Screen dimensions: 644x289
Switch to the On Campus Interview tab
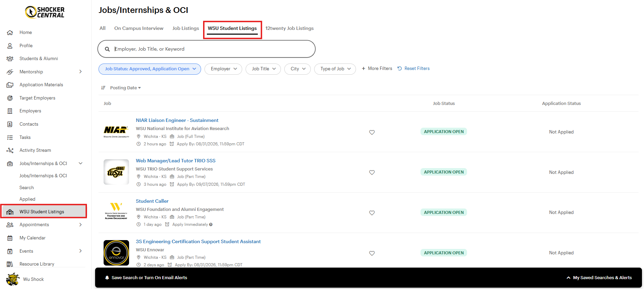coord(139,28)
